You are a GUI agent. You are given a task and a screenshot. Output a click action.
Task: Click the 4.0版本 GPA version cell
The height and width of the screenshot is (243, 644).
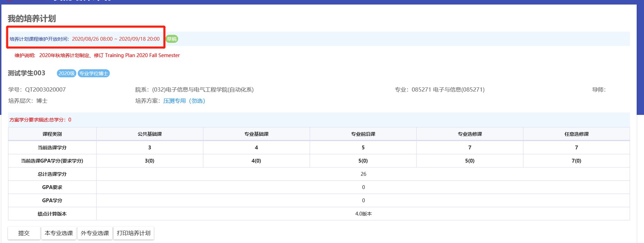click(363, 214)
